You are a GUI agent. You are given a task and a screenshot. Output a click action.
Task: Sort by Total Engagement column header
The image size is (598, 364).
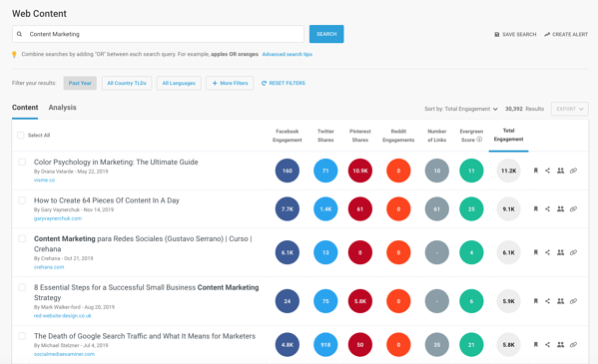[509, 135]
